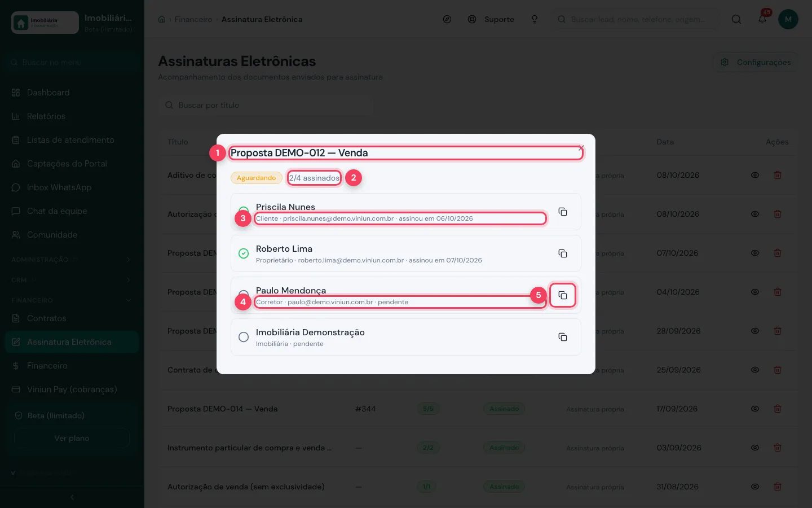Click the Proposta DEMO-014 — Venda title

(x=222, y=409)
